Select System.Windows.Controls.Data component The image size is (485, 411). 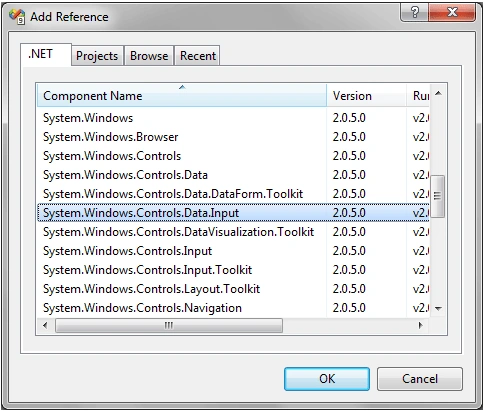point(233,175)
